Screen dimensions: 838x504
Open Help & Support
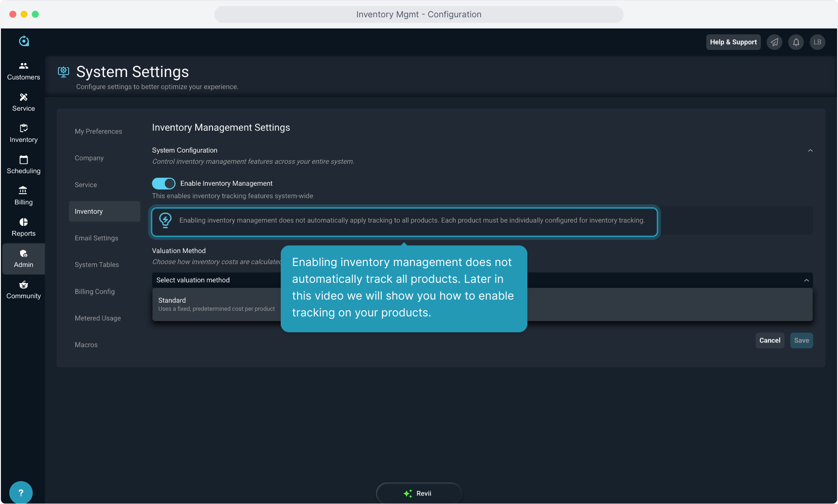[x=733, y=42]
